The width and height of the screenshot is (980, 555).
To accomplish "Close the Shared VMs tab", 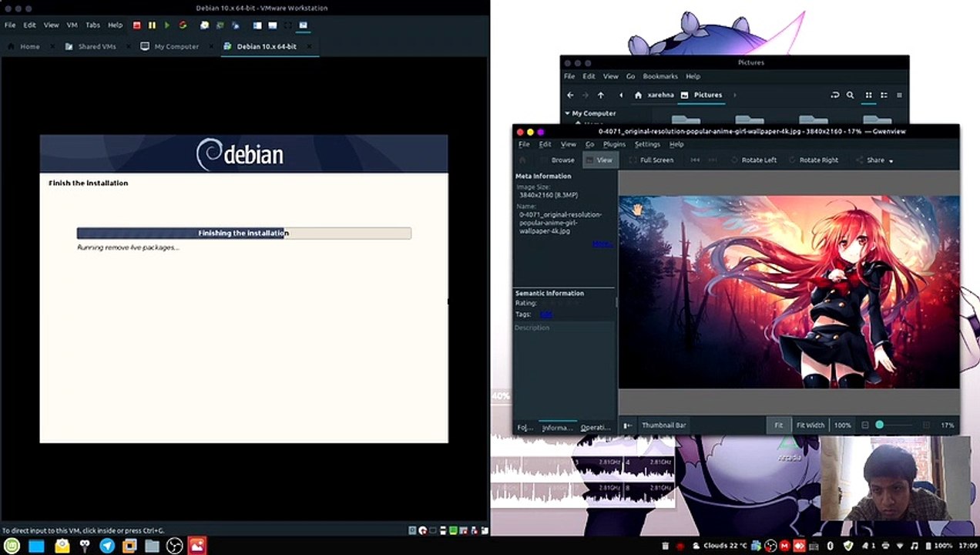I will (129, 46).
